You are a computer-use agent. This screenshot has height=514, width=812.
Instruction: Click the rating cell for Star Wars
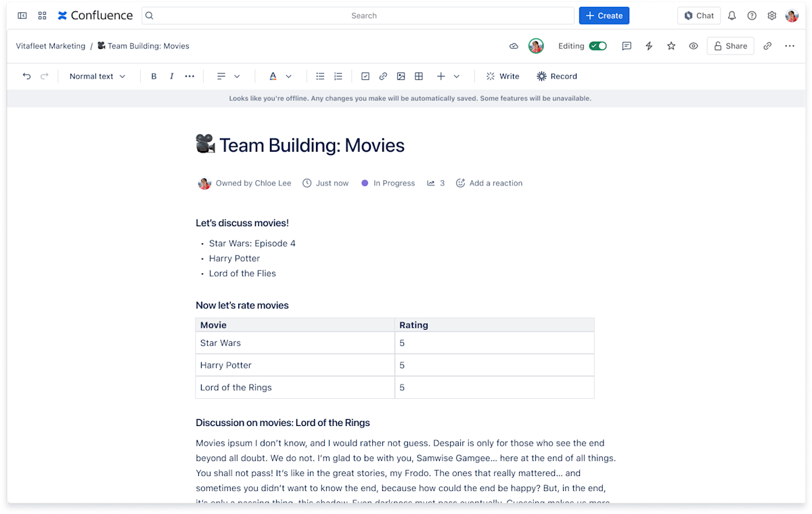495,343
